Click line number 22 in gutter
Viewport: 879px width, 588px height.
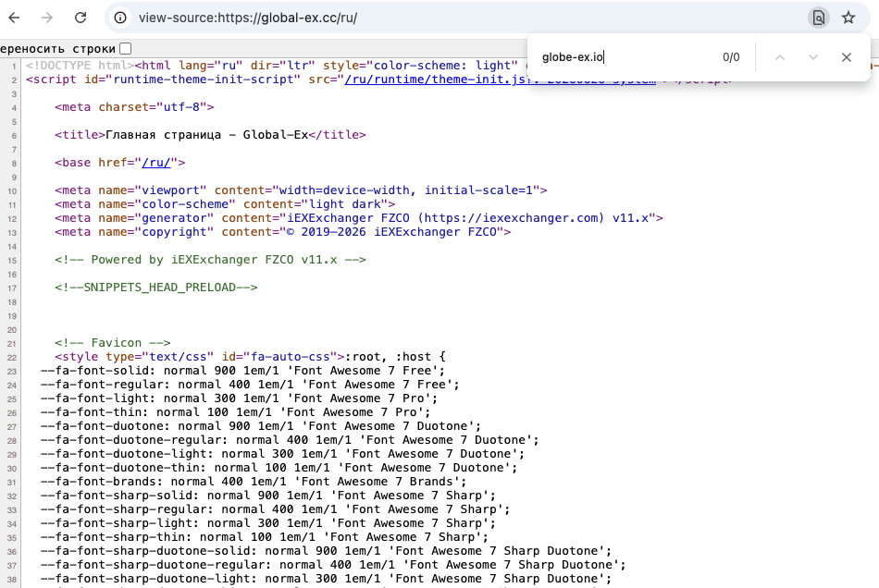(x=12, y=357)
